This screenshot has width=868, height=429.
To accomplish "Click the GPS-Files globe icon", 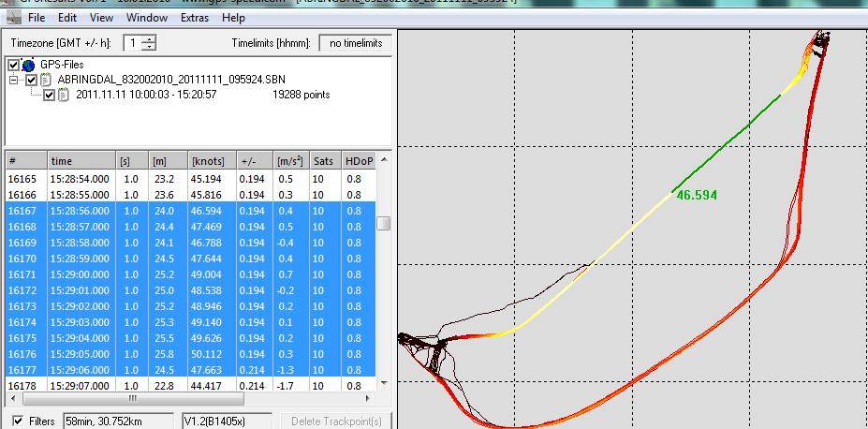I will [x=28, y=65].
